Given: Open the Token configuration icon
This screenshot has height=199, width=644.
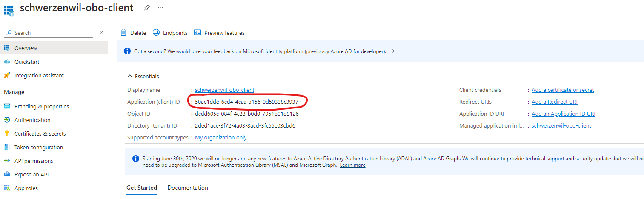Looking at the screenshot, I should point(7,147).
